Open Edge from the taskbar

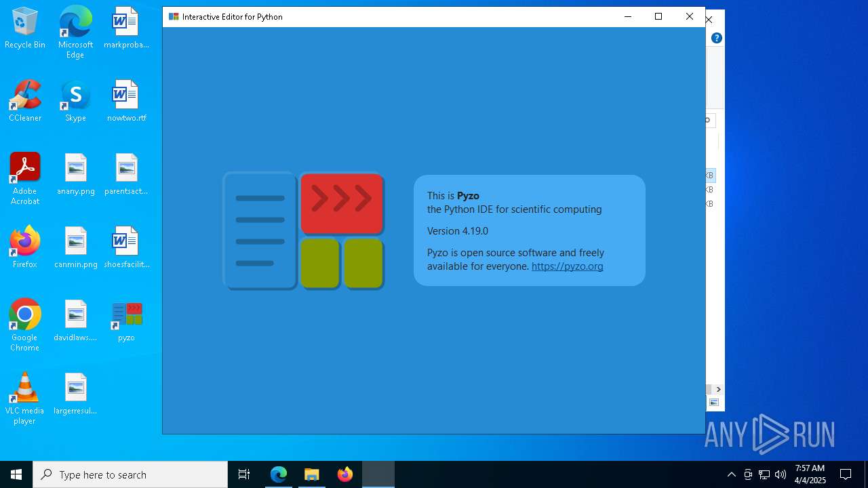[x=279, y=474]
